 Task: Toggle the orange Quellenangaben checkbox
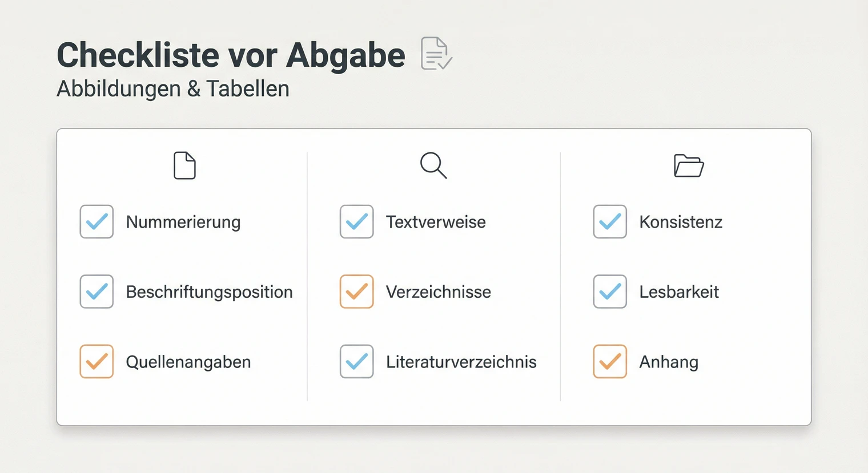coord(96,361)
